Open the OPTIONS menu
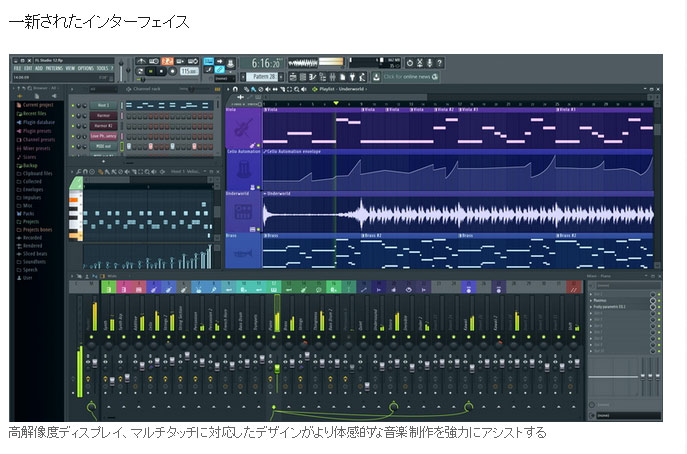687x454 pixels. click(85, 69)
